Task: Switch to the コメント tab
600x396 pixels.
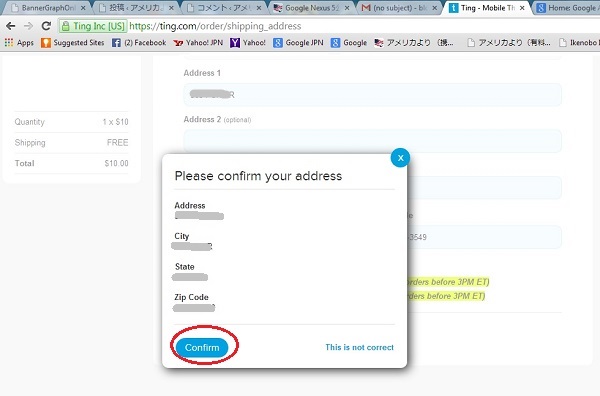Action: point(222,8)
